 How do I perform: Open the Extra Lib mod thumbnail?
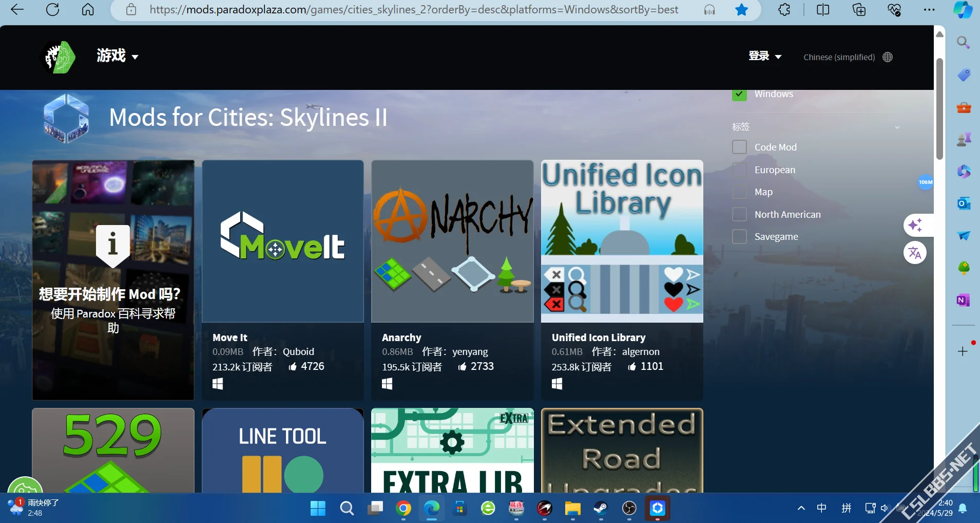(452, 451)
